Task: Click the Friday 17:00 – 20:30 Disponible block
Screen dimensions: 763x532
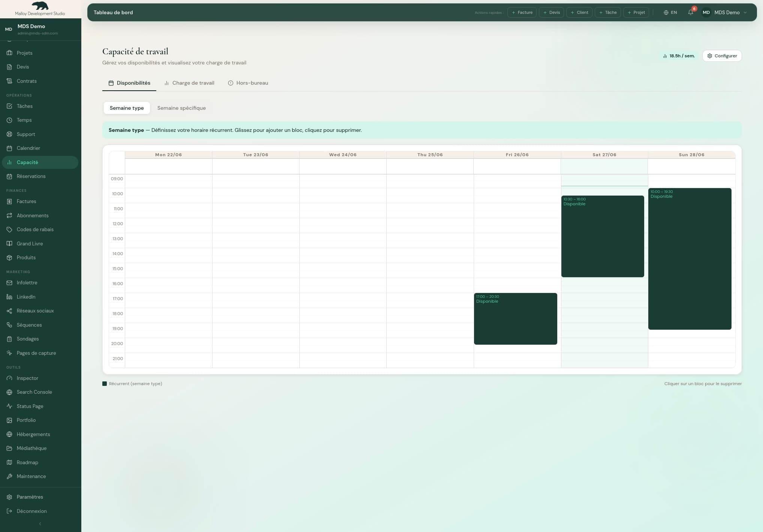Action: [515, 319]
